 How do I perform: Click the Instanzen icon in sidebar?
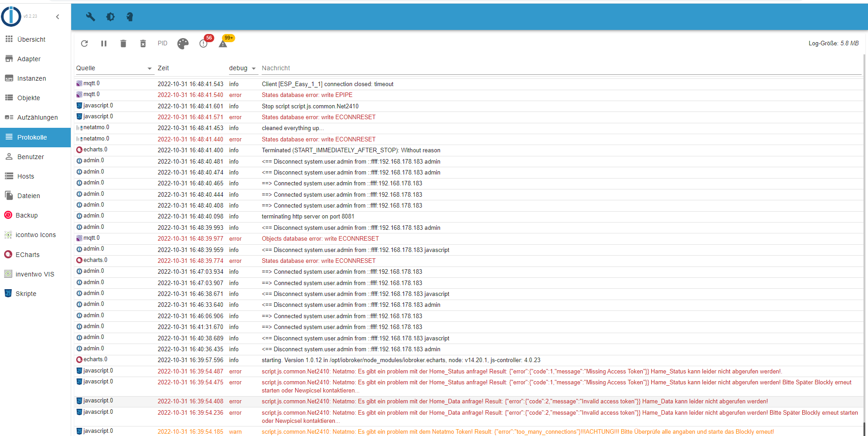[9, 78]
